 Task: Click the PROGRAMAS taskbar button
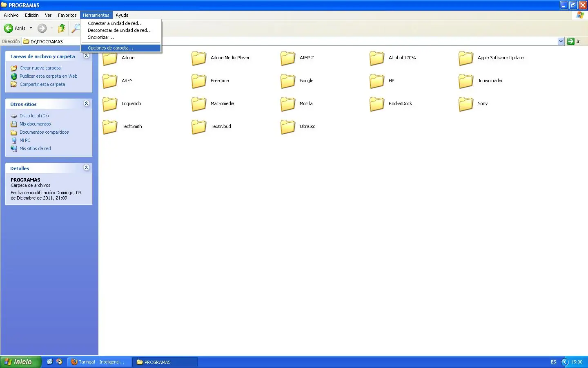[x=165, y=362]
